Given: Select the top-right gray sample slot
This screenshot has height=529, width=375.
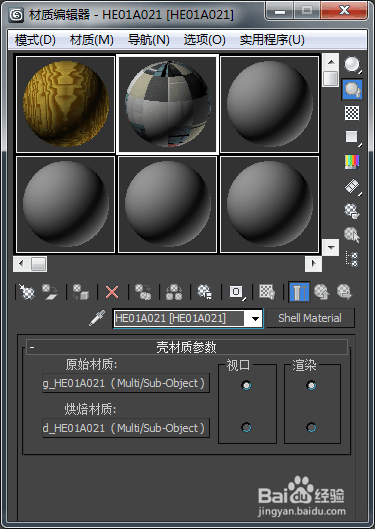Looking at the screenshot, I should tap(269, 104).
